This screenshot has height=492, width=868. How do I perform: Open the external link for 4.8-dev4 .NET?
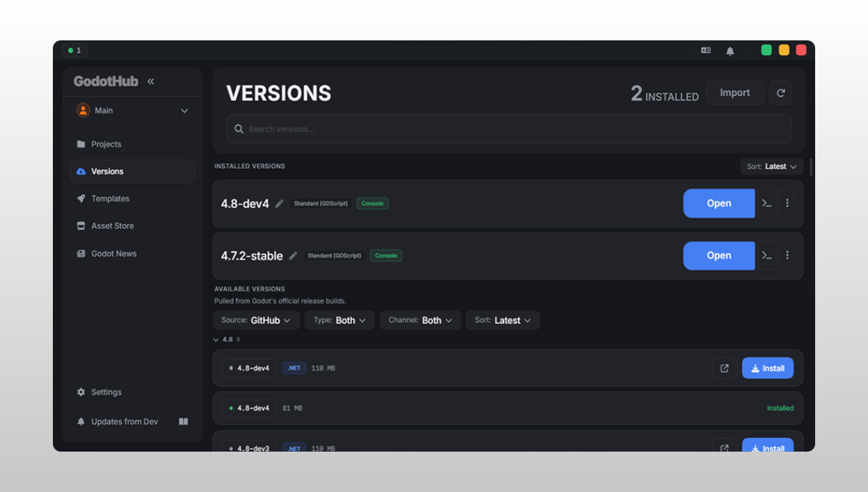(725, 368)
